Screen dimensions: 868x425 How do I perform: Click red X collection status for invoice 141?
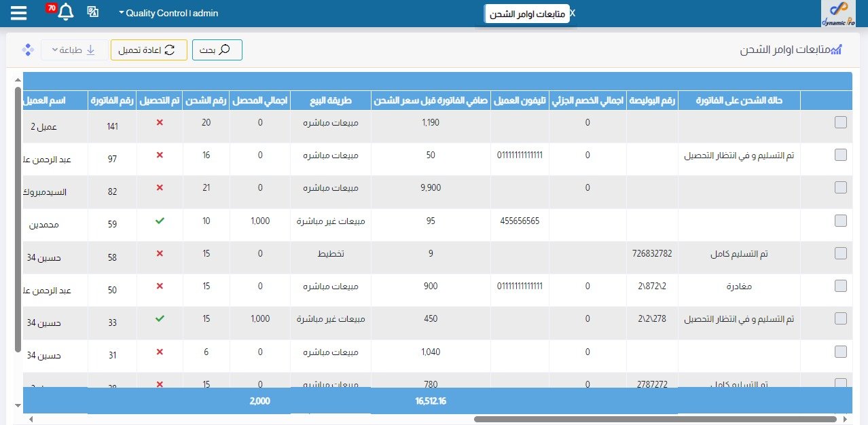click(160, 122)
